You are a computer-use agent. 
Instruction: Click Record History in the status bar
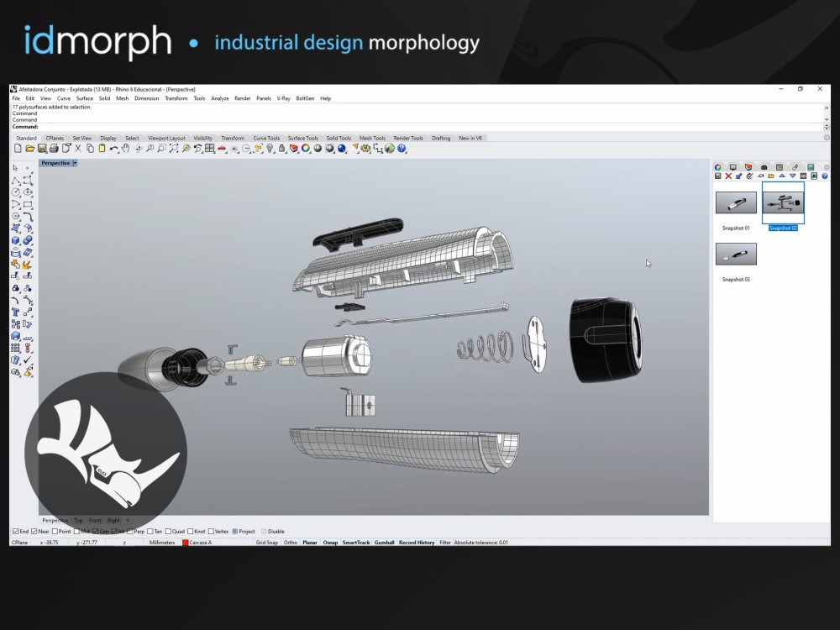coord(417,543)
